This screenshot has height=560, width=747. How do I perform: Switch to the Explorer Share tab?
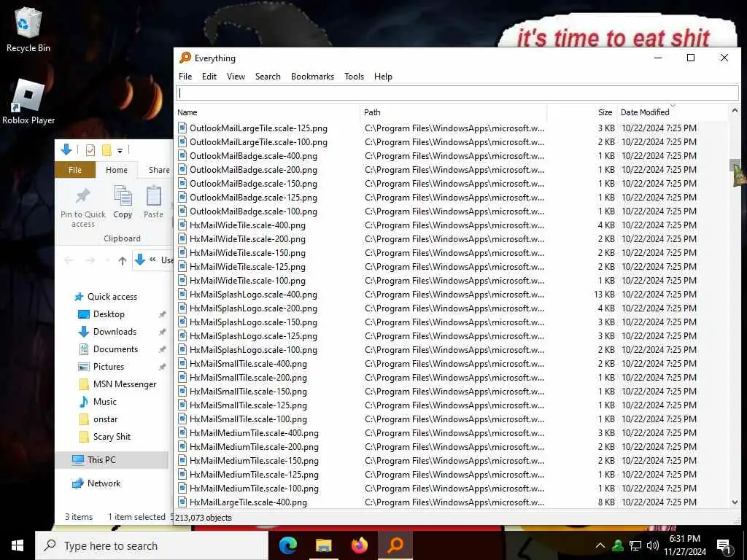point(158,170)
